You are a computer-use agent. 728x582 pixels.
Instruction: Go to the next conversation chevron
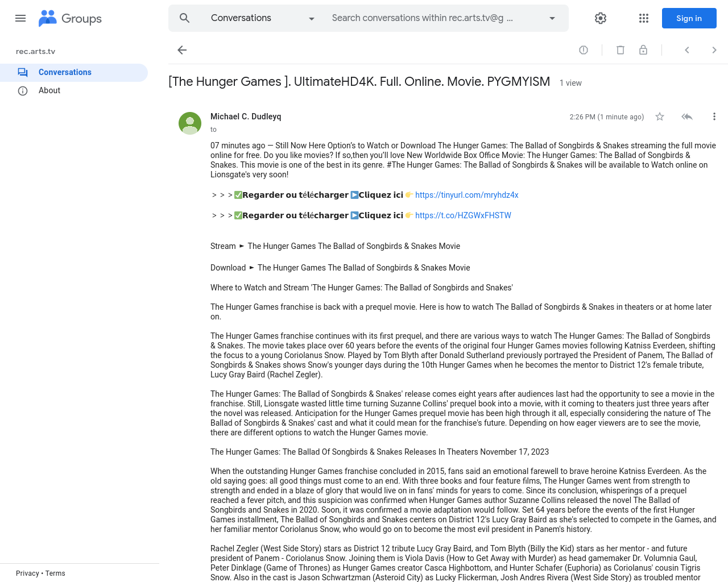(x=714, y=50)
